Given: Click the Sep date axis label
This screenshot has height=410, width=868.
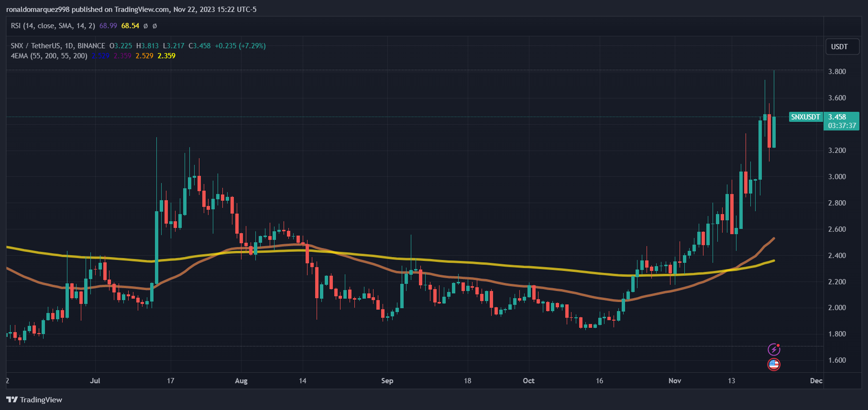Looking at the screenshot, I should coord(387,381).
